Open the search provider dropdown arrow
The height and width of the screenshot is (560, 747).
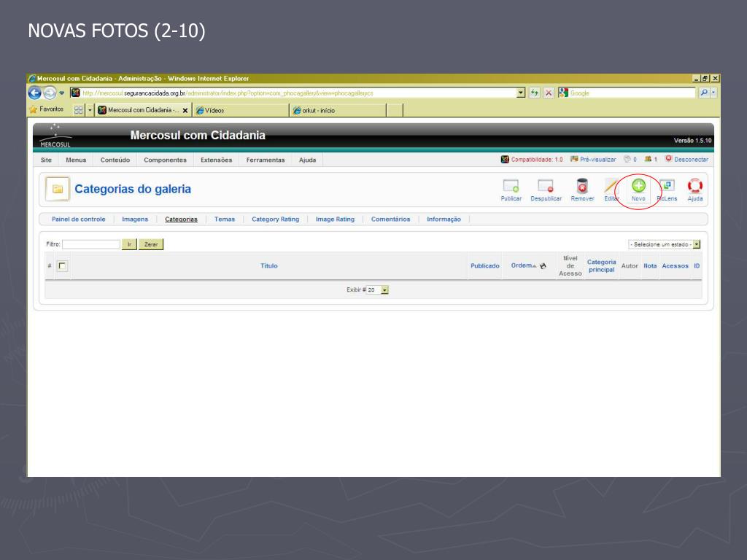[713, 93]
